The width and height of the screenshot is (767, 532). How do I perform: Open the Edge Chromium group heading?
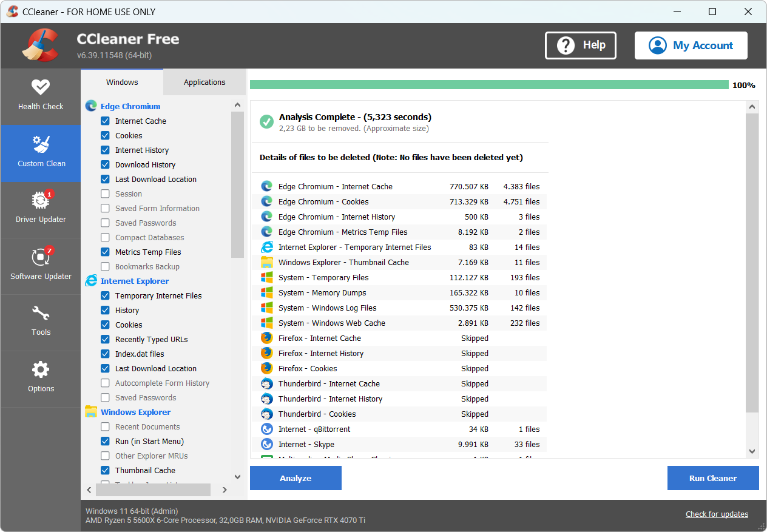tap(130, 106)
